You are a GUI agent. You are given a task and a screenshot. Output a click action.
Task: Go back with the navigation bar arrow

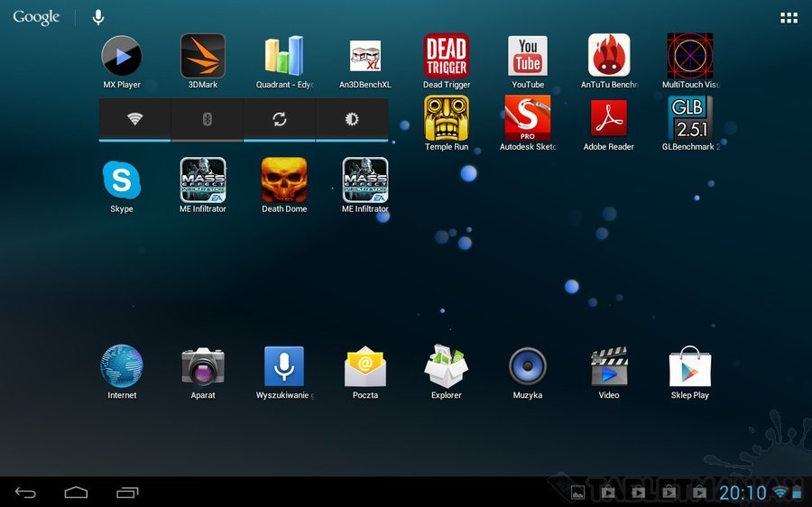(25, 493)
